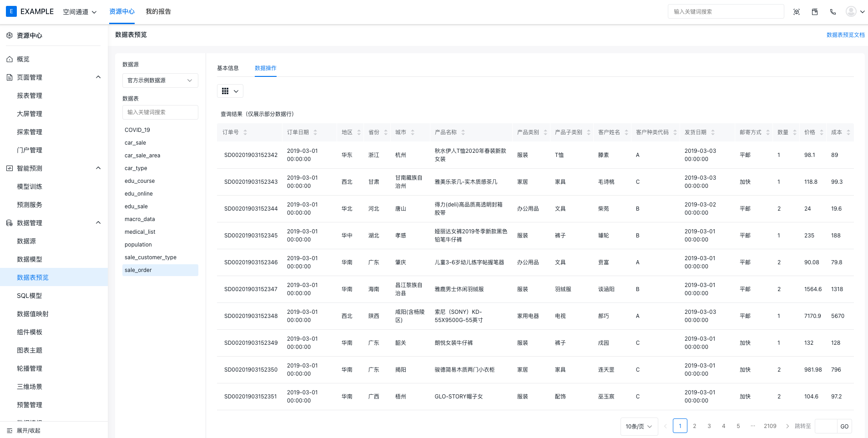The width and height of the screenshot is (868, 438).
Task: Click the 智能预测 chart icon
Action: coord(10,168)
